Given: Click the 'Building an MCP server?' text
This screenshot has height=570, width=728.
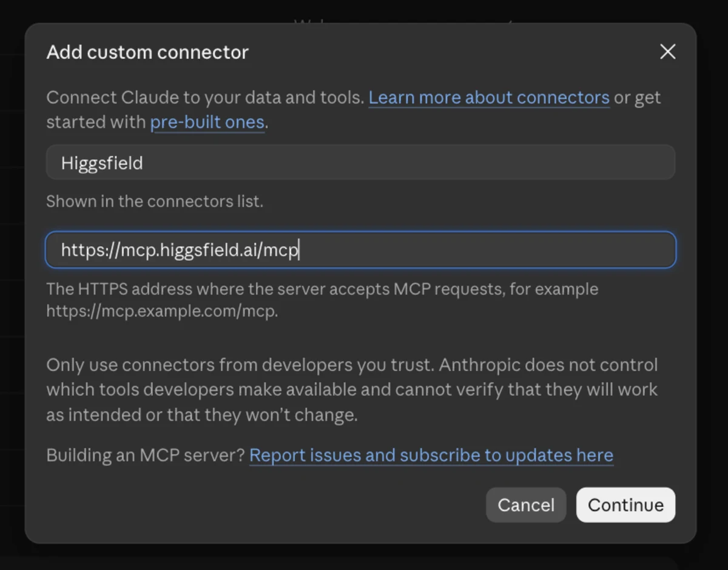Looking at the screenshot, I should point(145,455).
